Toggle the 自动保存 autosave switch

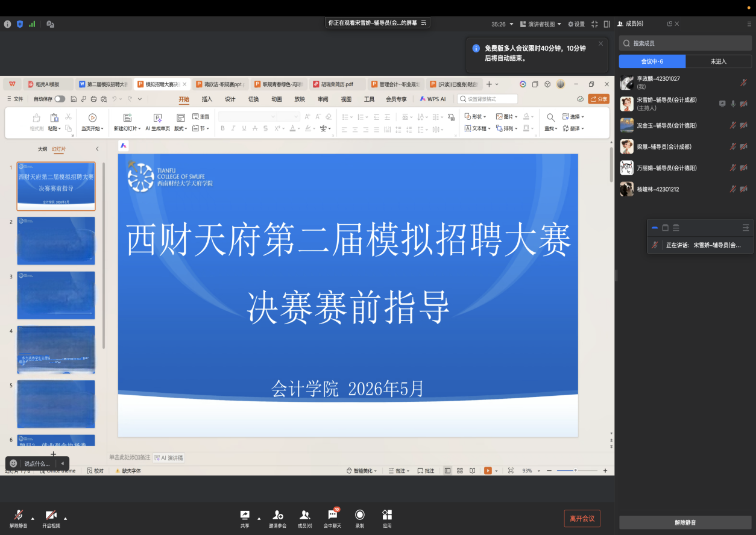pyautogui.click(x=60, y=99)
